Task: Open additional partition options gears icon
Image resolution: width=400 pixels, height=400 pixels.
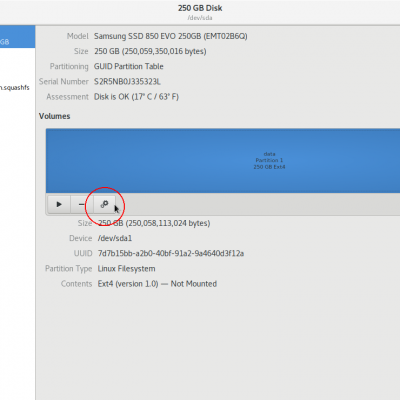Action: tap(104, 204)
